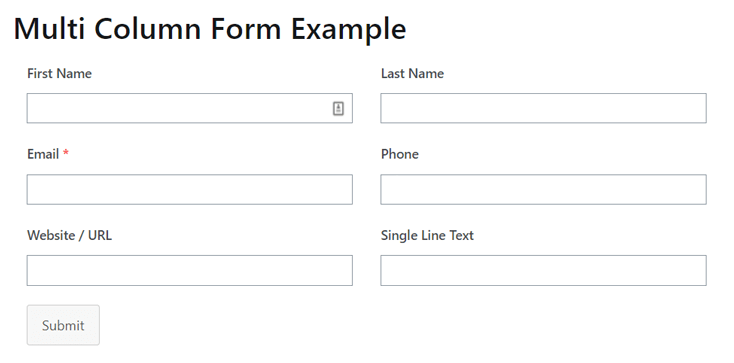This screenshot has width=734, height=363.
Task: Click the Phone field label
Action: 400,154
